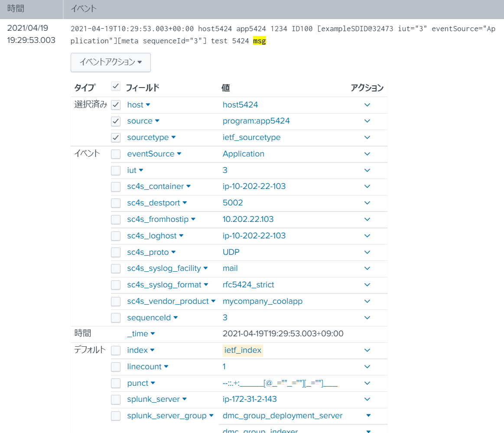Viewport: 504px width, 433px height.
Task: Uncheck the sourcetype selected-field checkbox
Action: pyautogui.click(x=115, y=137)
